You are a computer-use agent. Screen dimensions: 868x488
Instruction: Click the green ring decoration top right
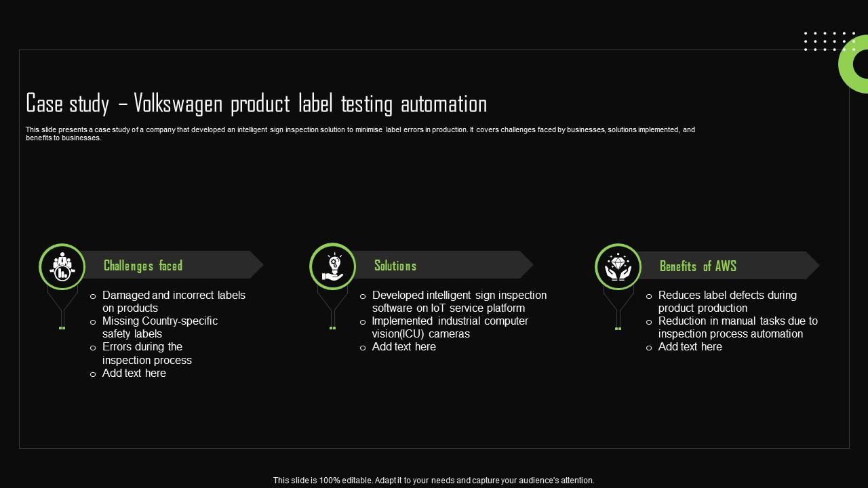tap(852, 65)
